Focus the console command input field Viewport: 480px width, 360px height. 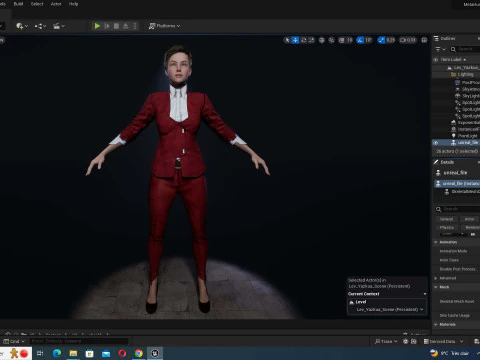pos(79,341)
